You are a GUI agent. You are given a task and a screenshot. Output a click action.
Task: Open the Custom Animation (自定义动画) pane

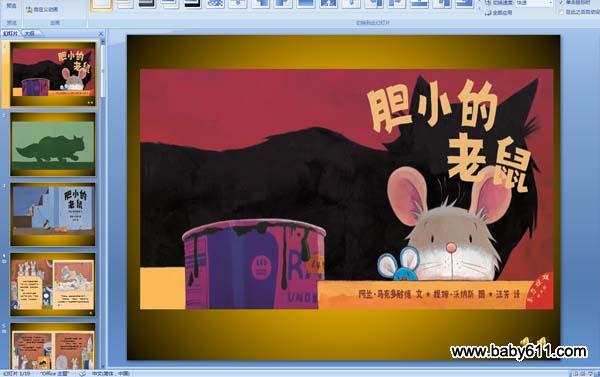point(42,10)
